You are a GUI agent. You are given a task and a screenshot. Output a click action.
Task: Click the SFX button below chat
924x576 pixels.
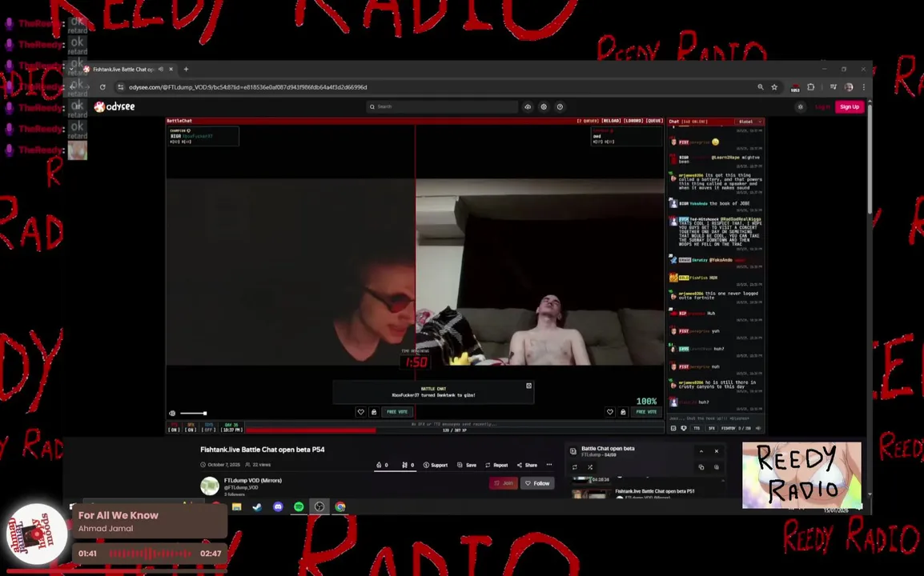711,429
